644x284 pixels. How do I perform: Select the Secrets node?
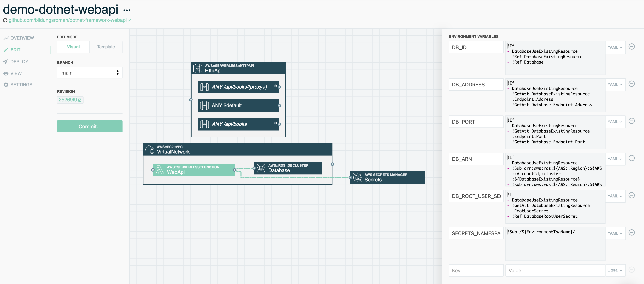tap(387, 177)
